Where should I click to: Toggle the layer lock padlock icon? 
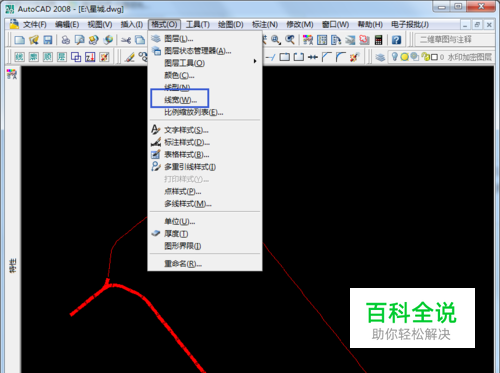tap(425, 57)
